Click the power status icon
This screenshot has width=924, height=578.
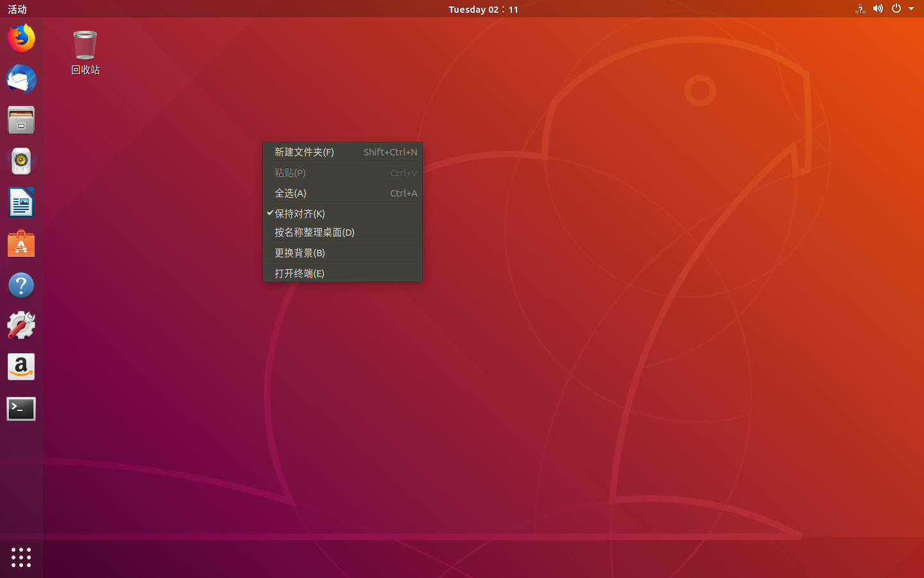[896, 9]
